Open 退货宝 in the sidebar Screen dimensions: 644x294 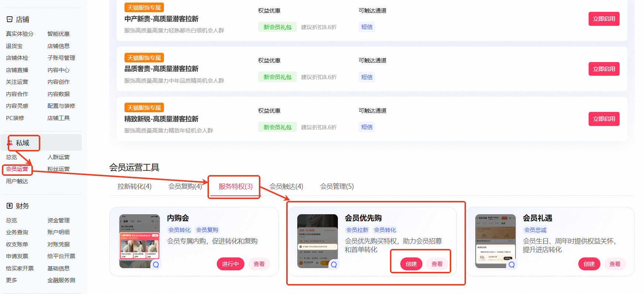14,46
